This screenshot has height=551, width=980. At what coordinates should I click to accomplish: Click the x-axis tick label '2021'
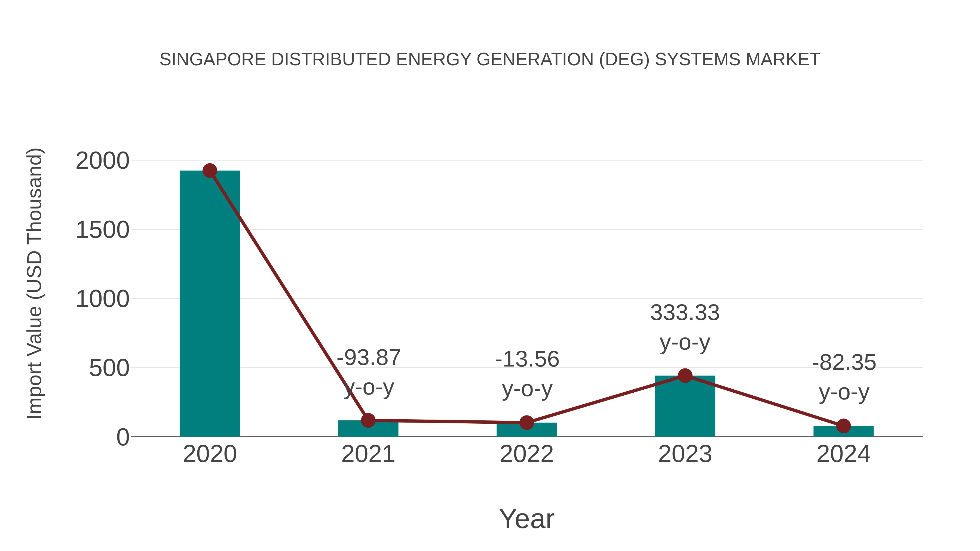(368, 454)
